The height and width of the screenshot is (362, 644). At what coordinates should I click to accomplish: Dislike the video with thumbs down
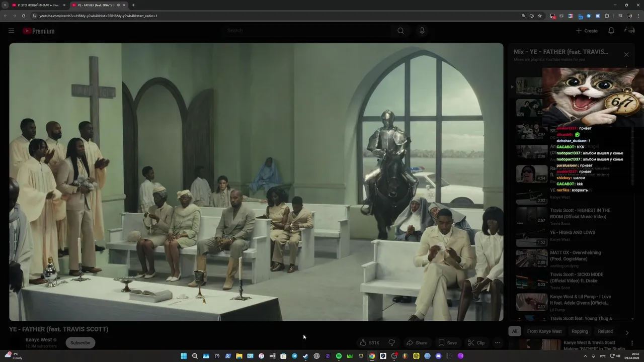(x=391, y=343)
